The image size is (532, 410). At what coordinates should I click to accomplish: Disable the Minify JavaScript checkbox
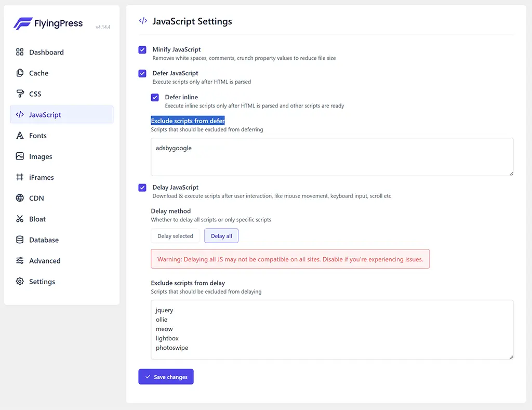(142, 49)
